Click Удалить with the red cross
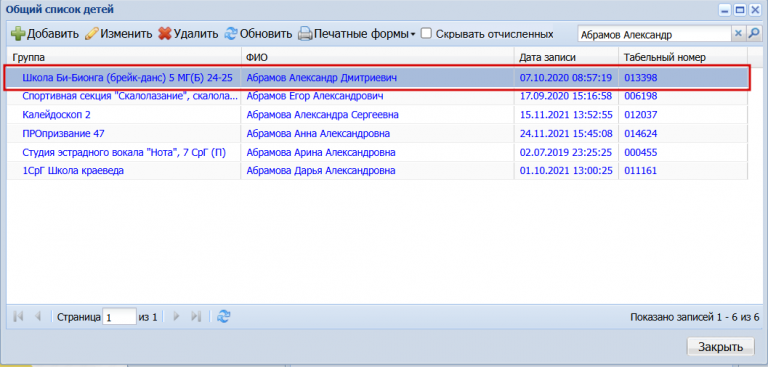 coord(188,34)
